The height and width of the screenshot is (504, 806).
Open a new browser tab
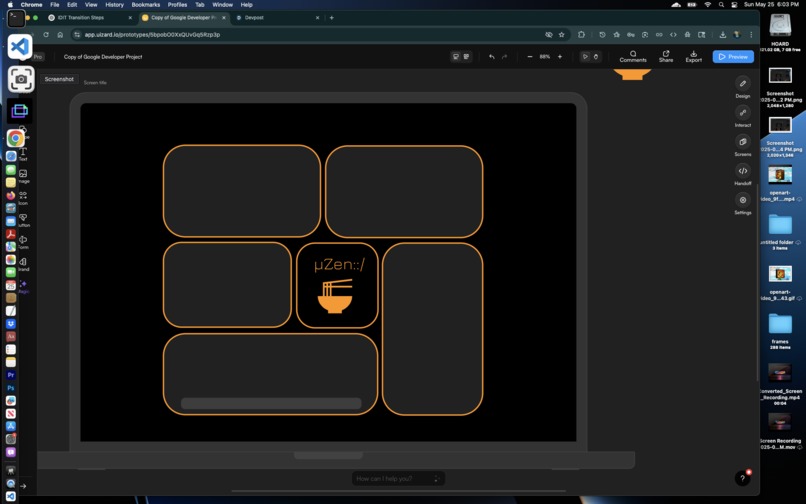[332, 17]
